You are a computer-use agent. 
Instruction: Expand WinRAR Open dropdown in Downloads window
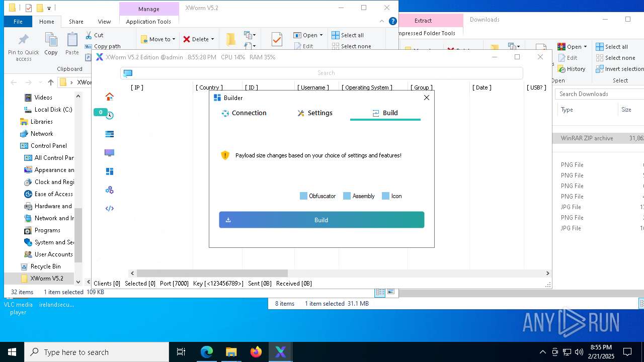click(x=585, y=47)
